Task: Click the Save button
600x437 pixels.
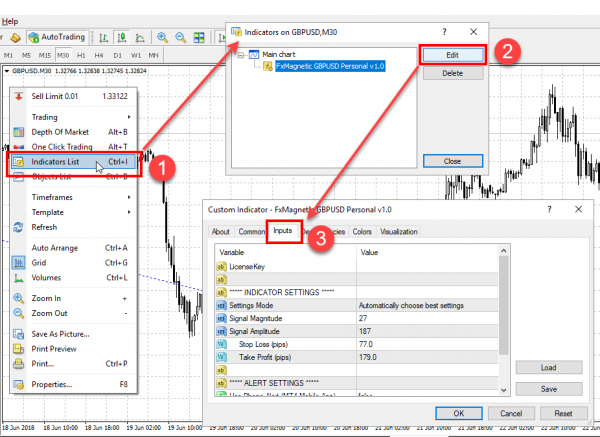Action: coord(549,389)
